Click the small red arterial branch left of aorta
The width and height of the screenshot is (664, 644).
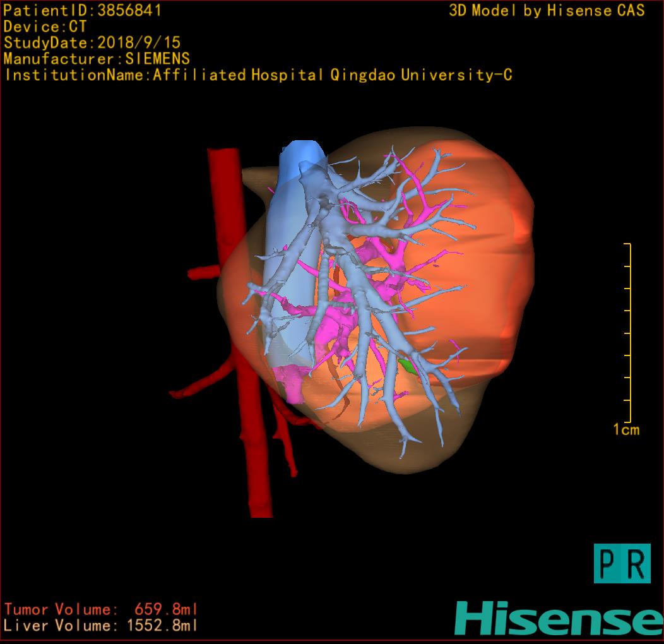click(x=203, y=273)
